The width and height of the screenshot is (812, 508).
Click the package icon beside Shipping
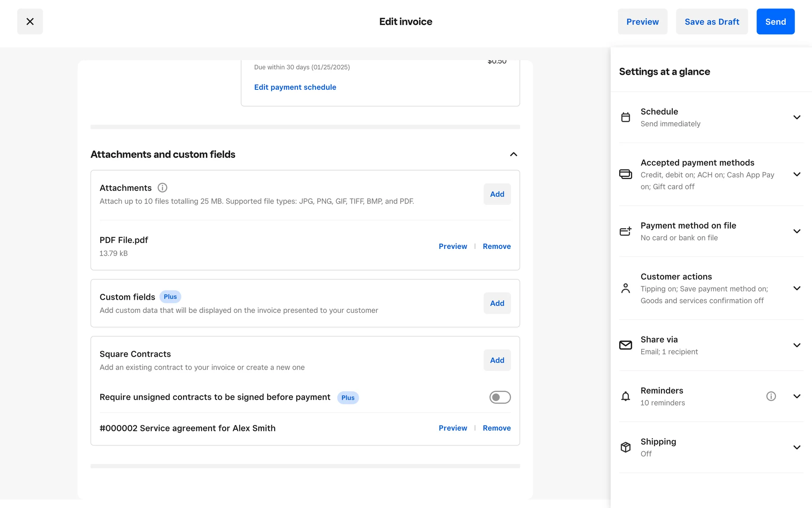tap(625, 447)
